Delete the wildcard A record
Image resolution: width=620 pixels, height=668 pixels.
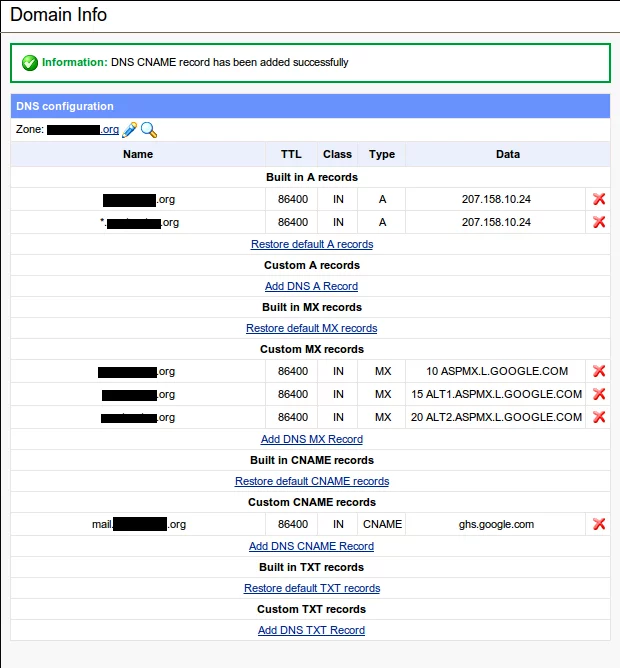pyautogui.click(x=599, y=222)
